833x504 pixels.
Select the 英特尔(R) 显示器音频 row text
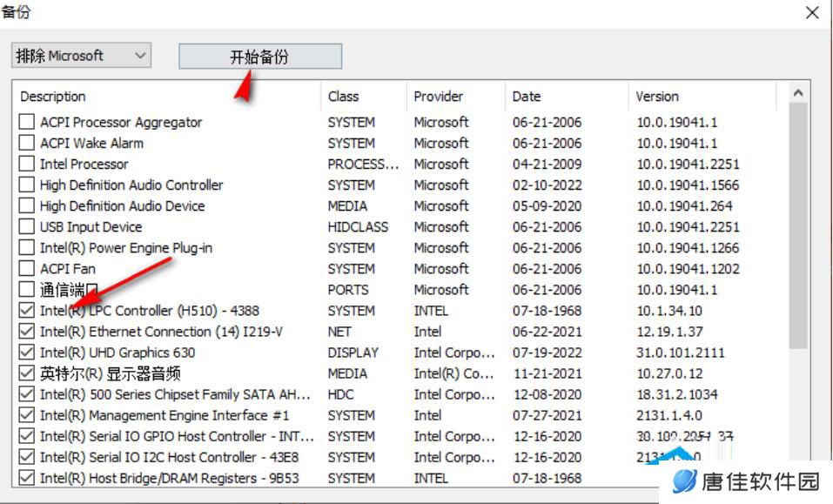click(x=110, y=374)
